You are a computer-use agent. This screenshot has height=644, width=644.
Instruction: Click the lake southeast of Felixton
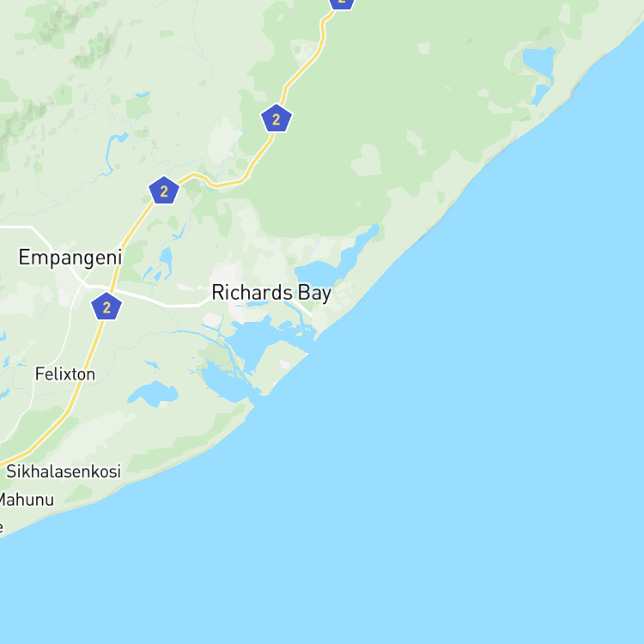coord(153,393)
